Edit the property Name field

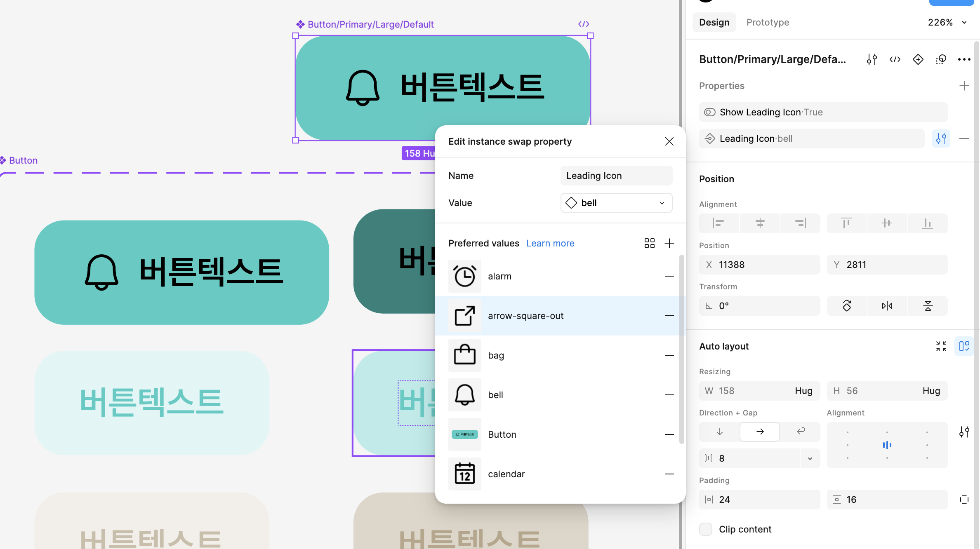[x=616, y=176]
